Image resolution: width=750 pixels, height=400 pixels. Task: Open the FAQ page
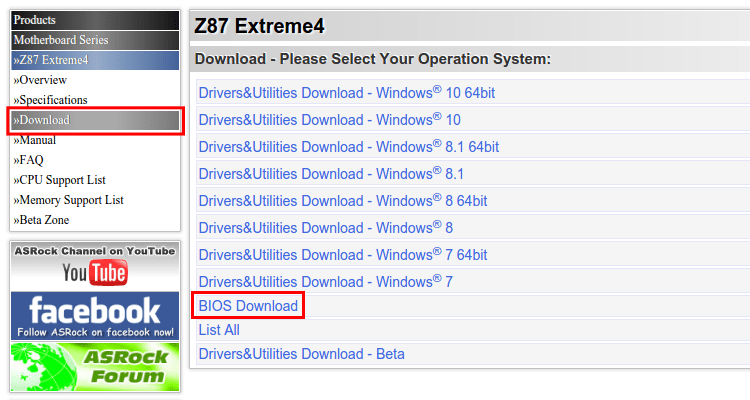point(28,160)
